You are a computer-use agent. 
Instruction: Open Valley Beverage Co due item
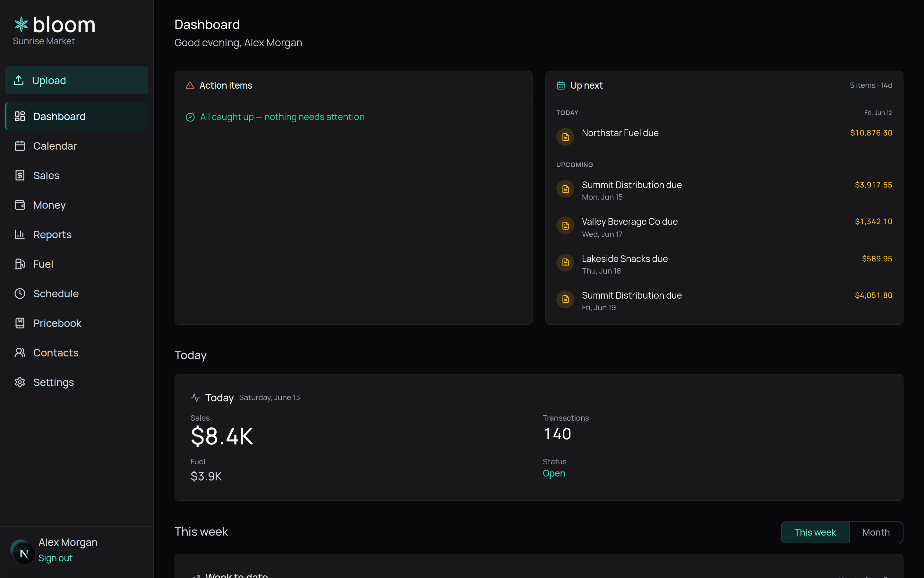click(x=724, y=227)
